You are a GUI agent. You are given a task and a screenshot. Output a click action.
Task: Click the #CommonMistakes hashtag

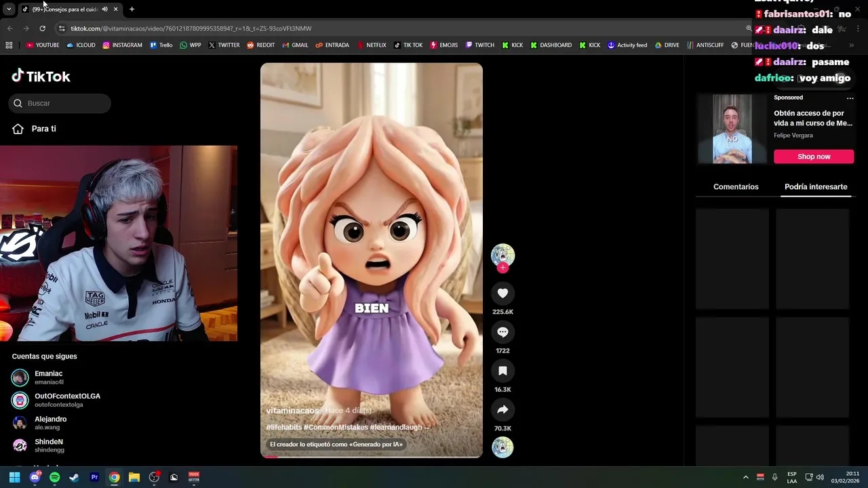[x=335, y=427]
